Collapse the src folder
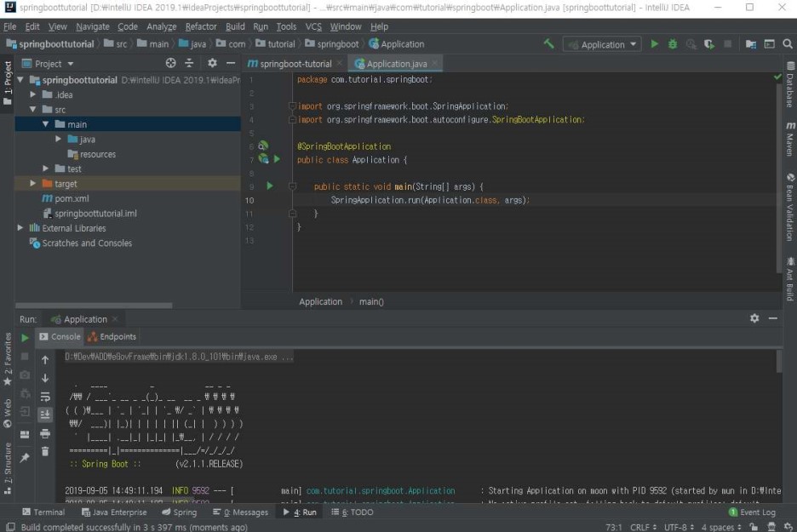Screen dimensions: 797x532 (x=33, y=109)
